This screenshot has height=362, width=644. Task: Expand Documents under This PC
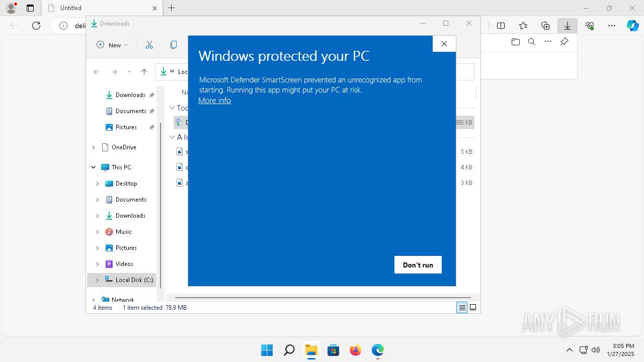tap(98, 200)
